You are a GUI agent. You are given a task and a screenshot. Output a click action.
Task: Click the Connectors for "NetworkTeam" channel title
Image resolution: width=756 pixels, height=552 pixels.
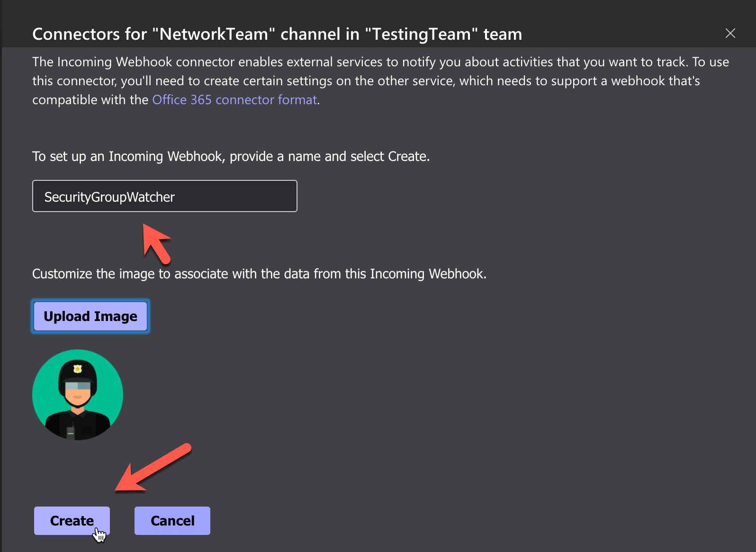coord(277,34)
